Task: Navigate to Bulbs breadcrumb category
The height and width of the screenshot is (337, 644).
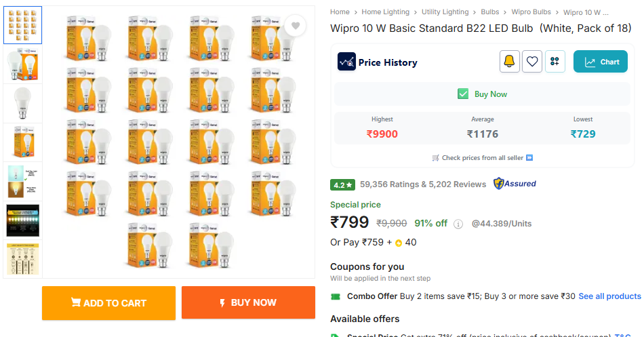Action: (x=489, y=12)
